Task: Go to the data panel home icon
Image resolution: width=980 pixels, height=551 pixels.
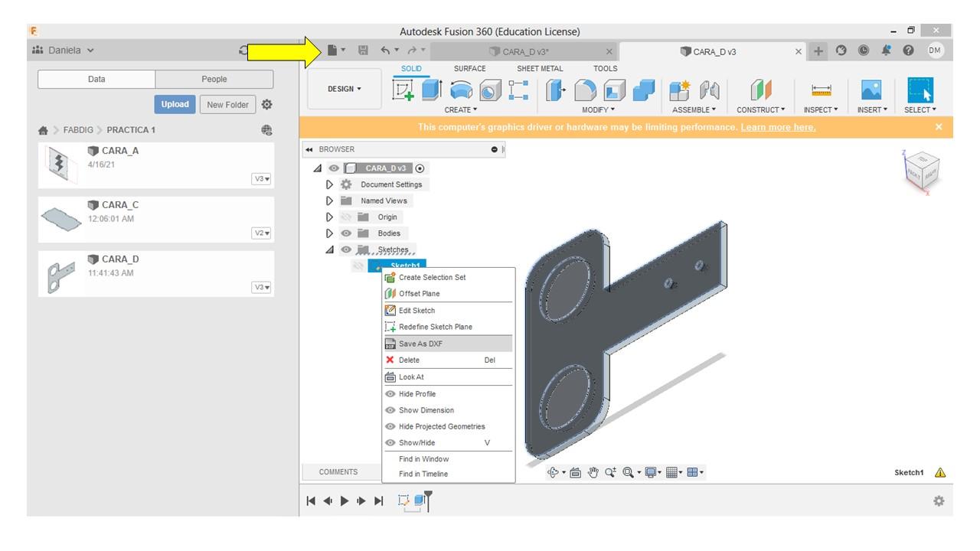Action: tap(43, 130)
